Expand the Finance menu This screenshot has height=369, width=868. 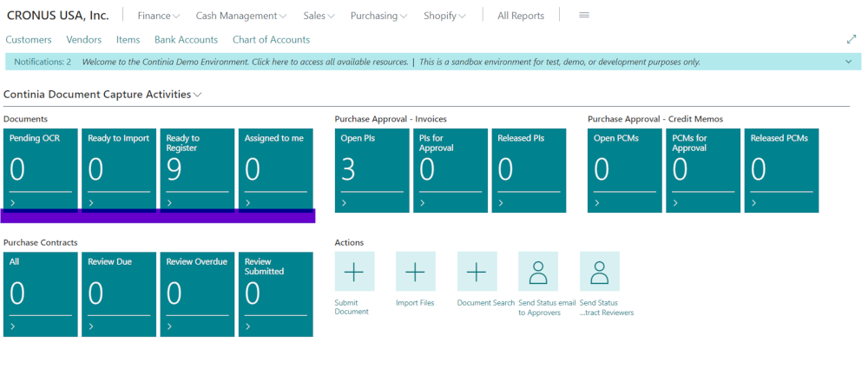pos(159,16)
